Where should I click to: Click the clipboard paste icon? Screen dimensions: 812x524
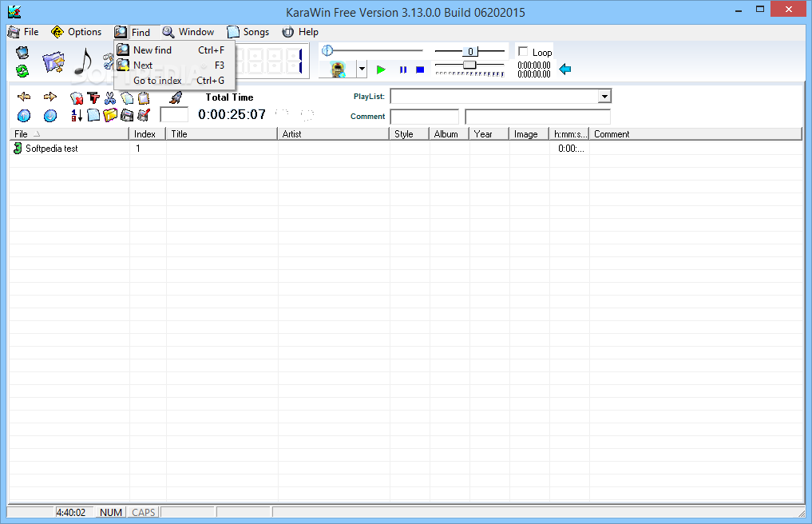[x=144, y=97]
